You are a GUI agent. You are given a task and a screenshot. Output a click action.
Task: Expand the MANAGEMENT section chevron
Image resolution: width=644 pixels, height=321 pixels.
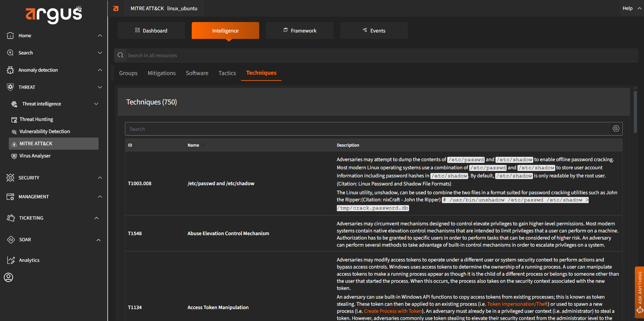pyautogui.click(x=99, y=197)
